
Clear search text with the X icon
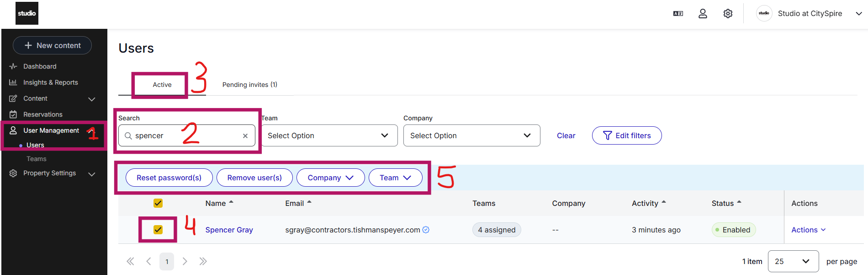coord(245,136)
